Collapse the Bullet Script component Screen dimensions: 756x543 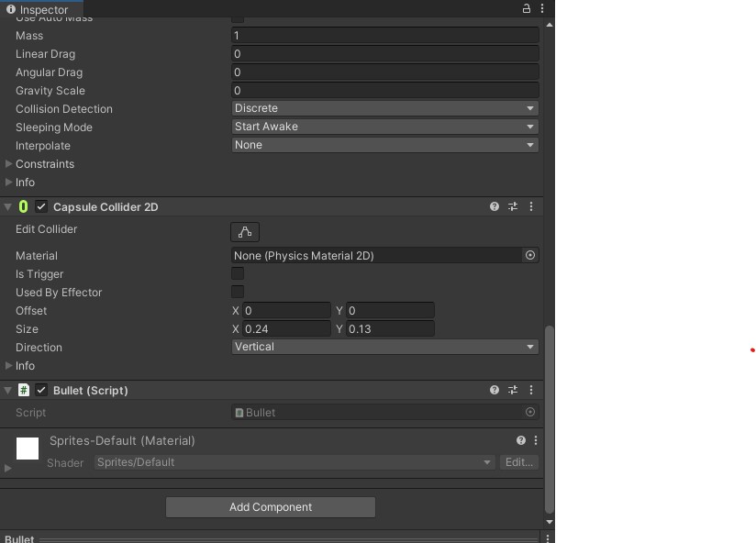pos(7,391)
